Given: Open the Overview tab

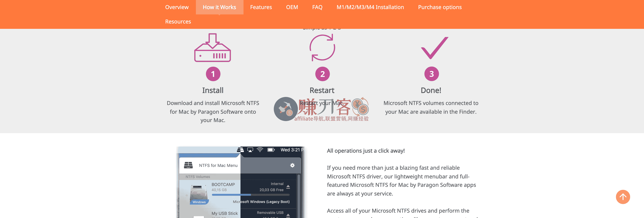Looking at the screenshot, I should (x=177, y=7).
